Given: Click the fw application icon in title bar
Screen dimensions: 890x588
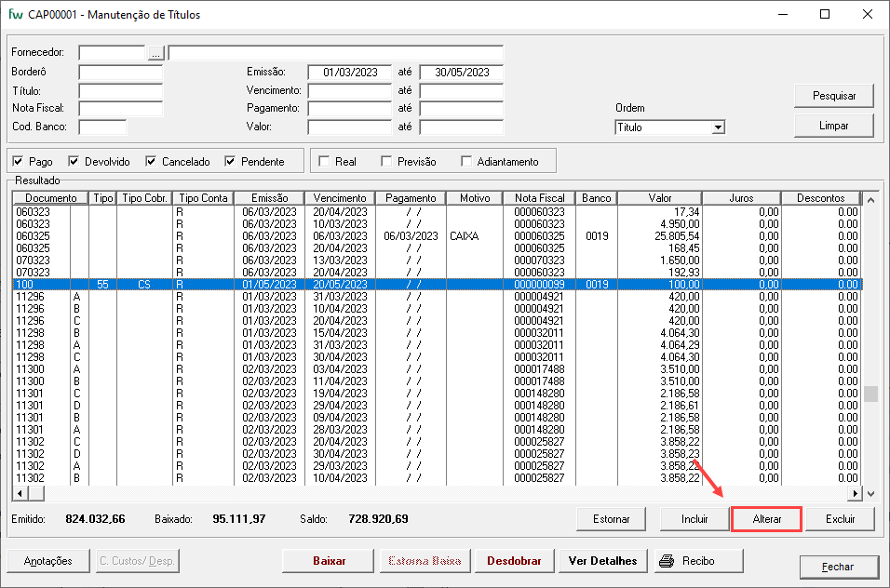Looking at the screenshot, I should pos(15,14).
